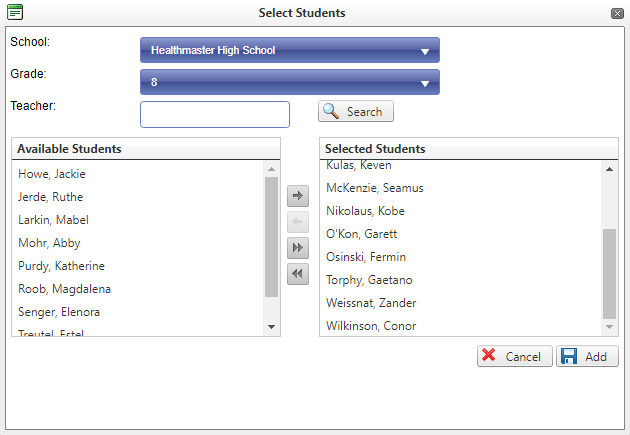
Task: Select Purdy, Katherine in Available Students
Action: 138,266
